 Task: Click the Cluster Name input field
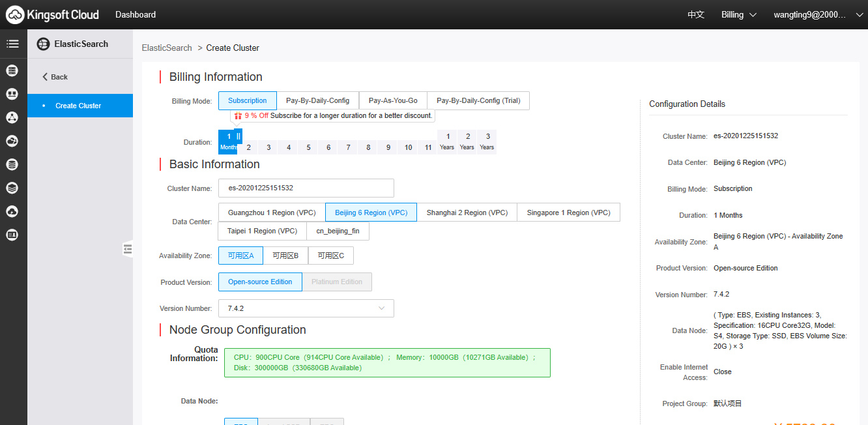(x=306, y=188)
